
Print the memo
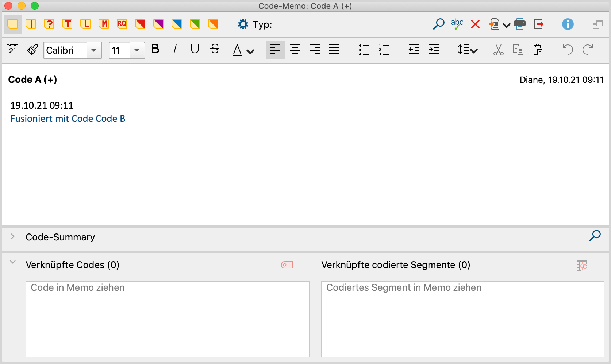(520, 24)
